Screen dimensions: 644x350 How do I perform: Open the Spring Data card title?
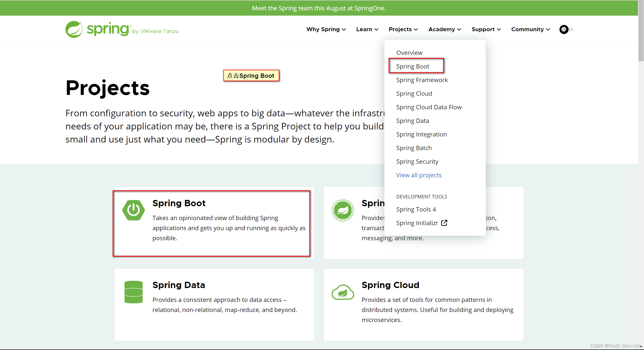point(179,285)
